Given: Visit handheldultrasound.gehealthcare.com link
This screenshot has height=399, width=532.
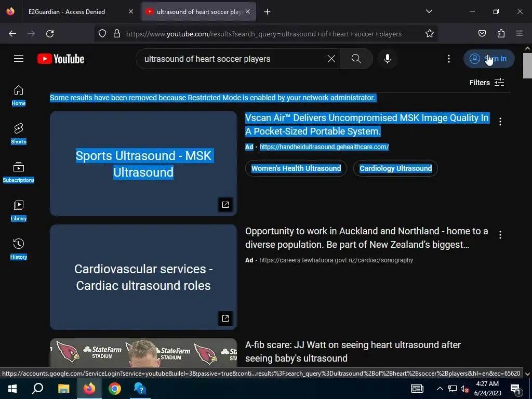Looking at the screenshot, I should click(x=324, y=147).
